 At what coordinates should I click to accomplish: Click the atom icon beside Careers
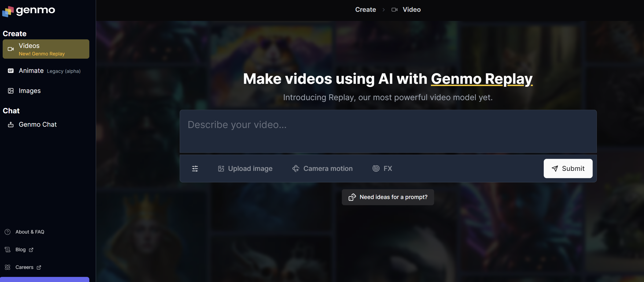pos(8,267)
